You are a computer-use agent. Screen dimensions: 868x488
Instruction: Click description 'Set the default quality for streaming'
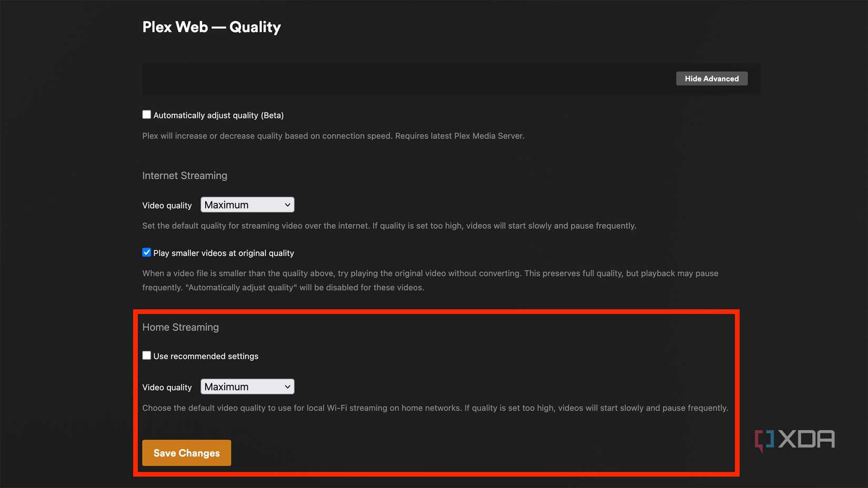tap(389, 226)
